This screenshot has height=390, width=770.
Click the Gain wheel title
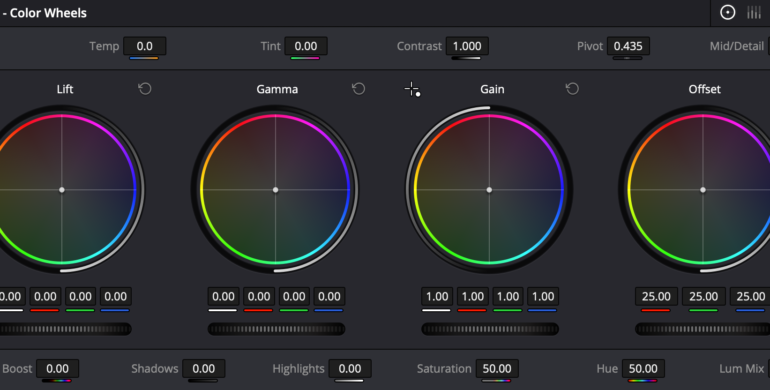coord(492,89)
